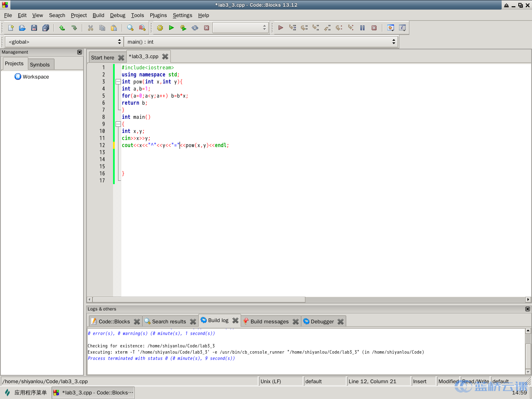Switch to the Symbols tab
Screen dimensions: 532x399
[x=40, y=64]
